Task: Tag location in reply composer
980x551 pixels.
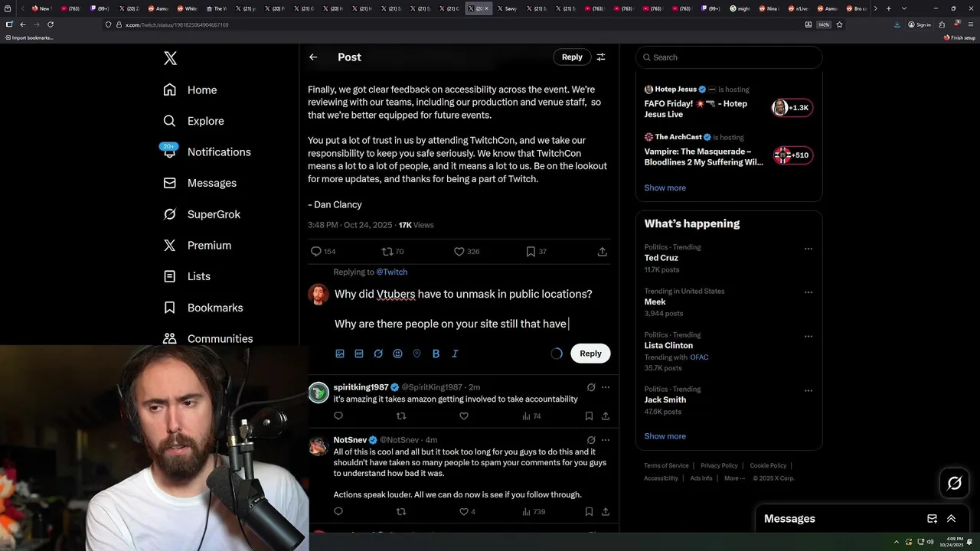Action: [416, 354]
